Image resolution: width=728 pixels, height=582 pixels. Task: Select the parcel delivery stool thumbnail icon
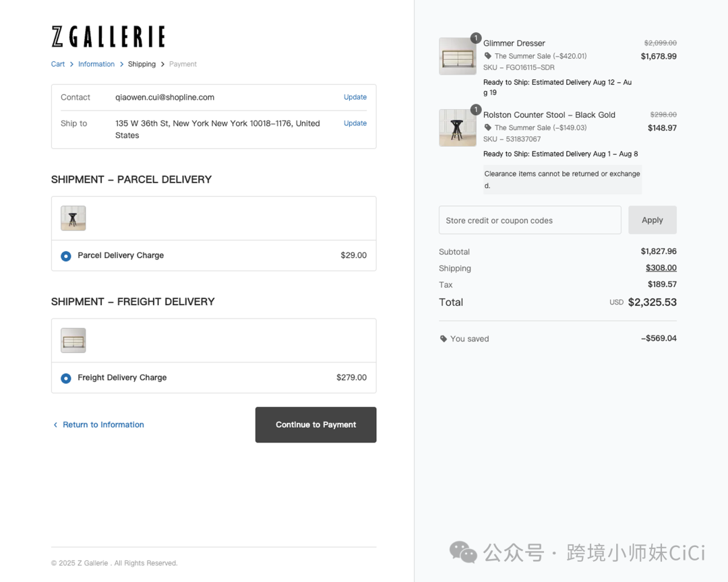pyautogui.click(x=73, y=218)
